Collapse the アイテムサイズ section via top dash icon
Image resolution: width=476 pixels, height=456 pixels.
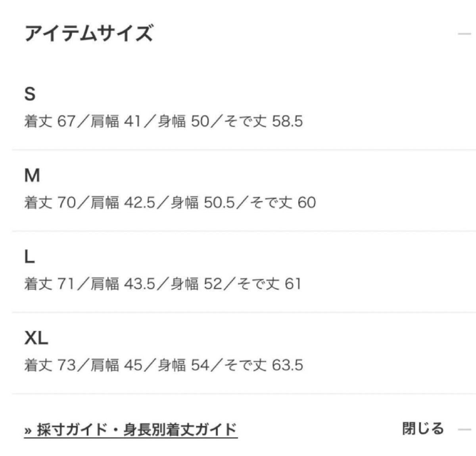tap(464, 34)
